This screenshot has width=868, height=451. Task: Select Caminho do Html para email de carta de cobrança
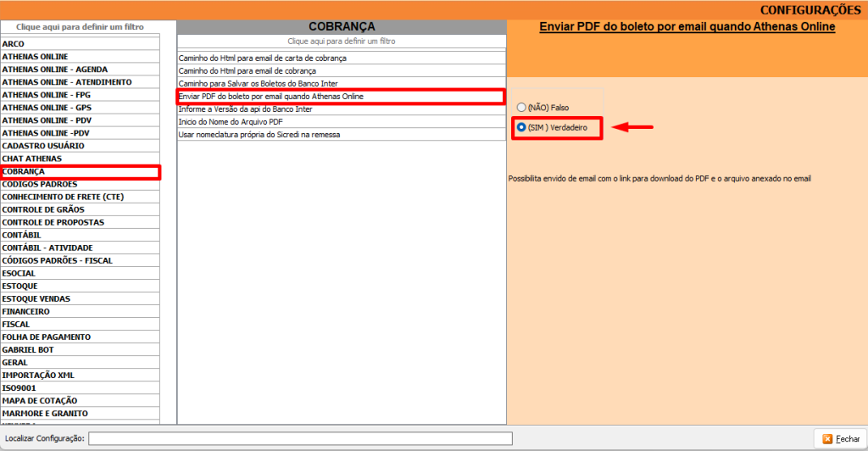[x=342, y=58]
